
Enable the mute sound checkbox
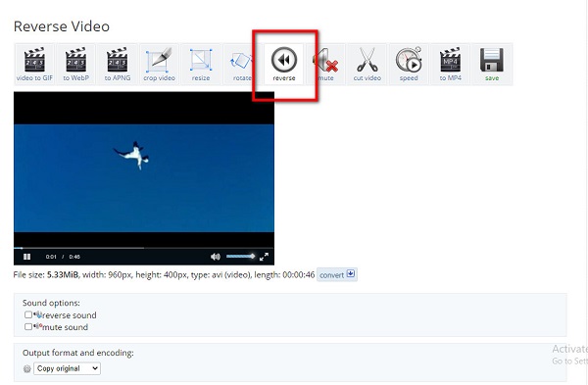coord(28,326)
